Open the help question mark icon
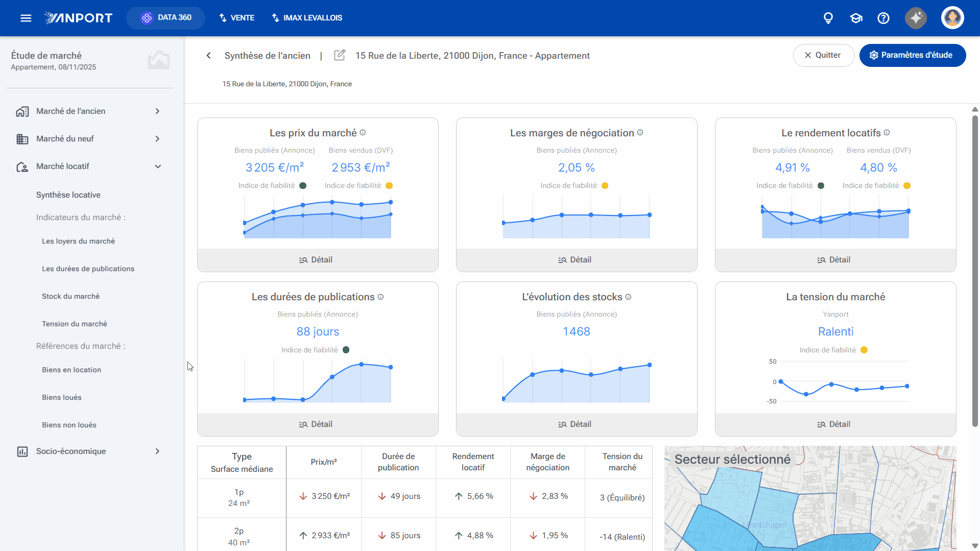The height and width of the screenshot is (551, 980). 883,18
